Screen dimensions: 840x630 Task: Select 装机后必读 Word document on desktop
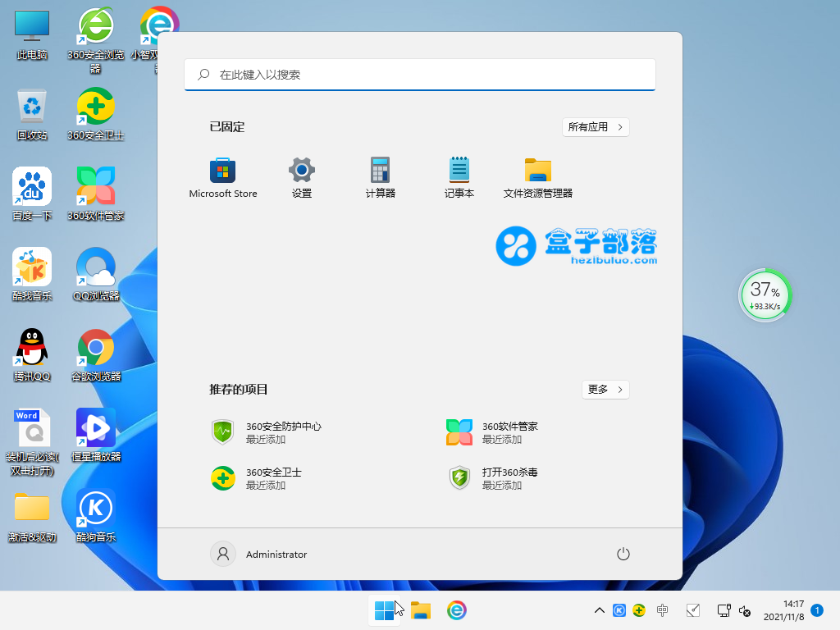[x=32, y=442]
